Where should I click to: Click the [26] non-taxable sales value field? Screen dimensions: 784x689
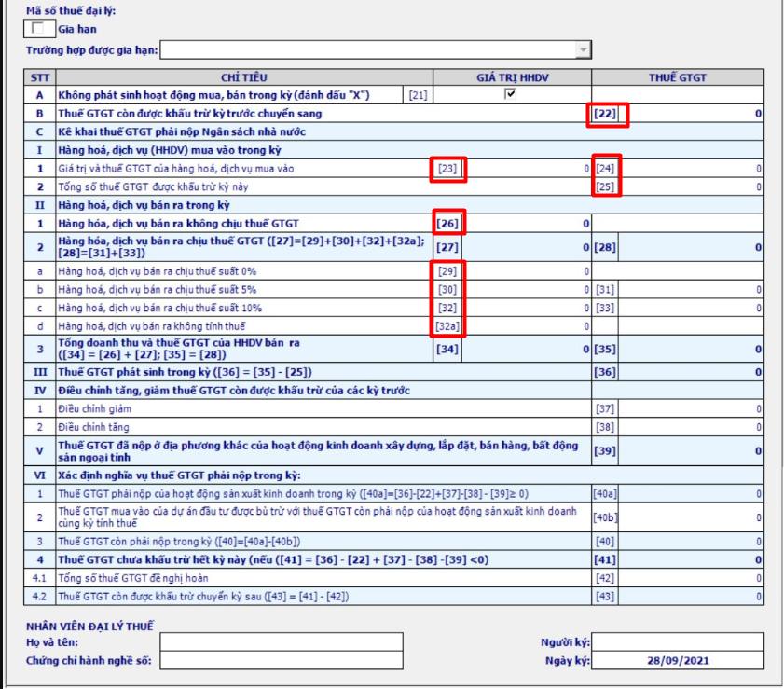pos(527,224)
